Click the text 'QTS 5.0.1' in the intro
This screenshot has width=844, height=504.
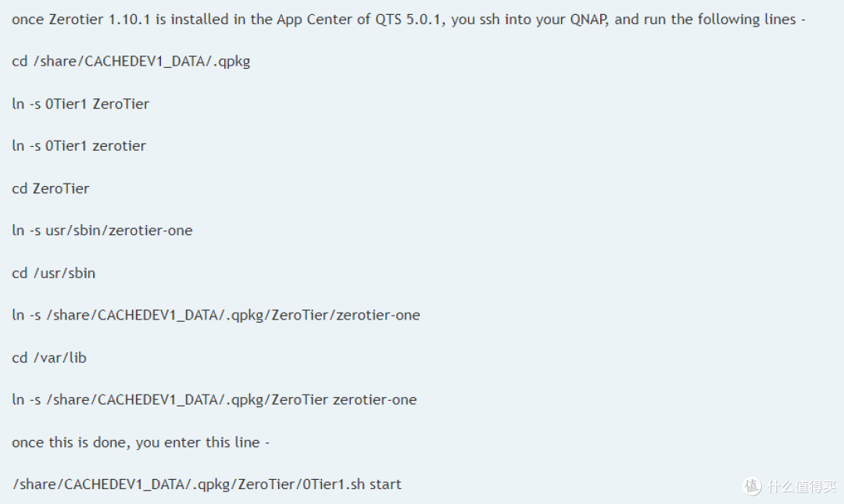[407, 20]
